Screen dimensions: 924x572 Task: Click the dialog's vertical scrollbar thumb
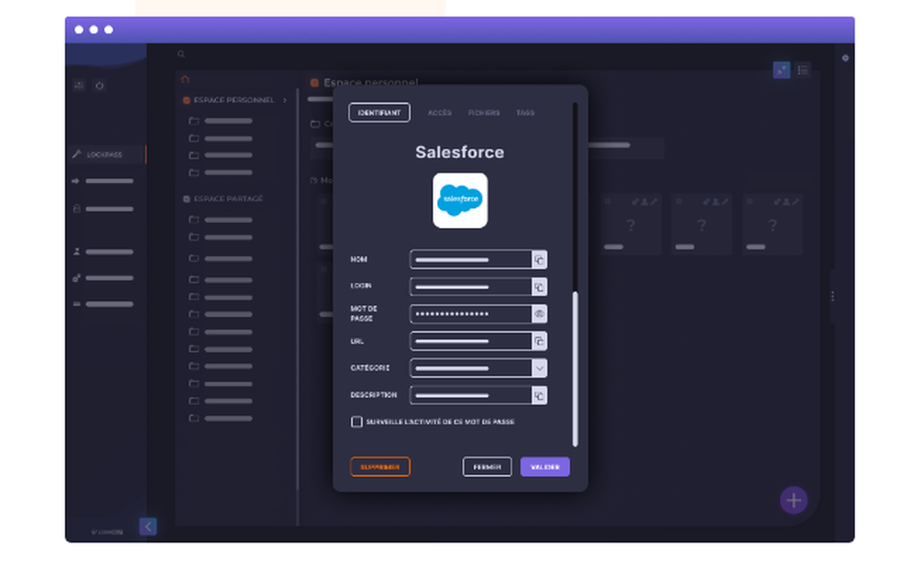tap(575, 369)
